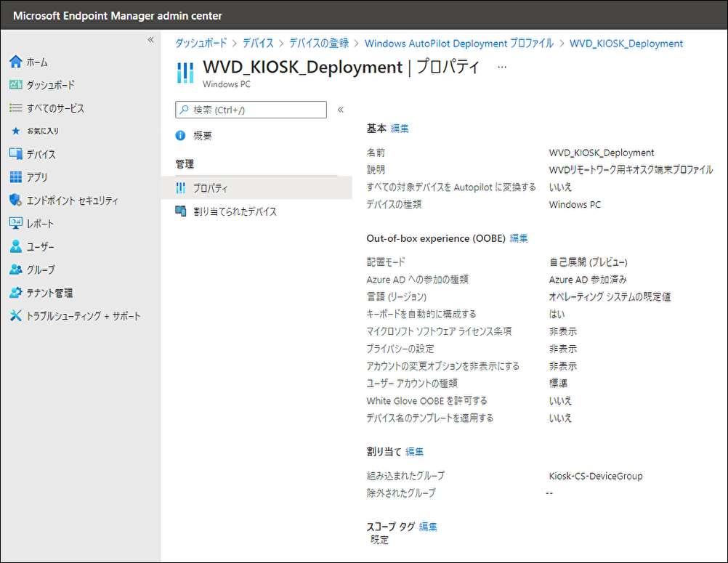Click Windows AutoPilot Deployment プロファイル breadcrumb

click(x=459, y=43)
